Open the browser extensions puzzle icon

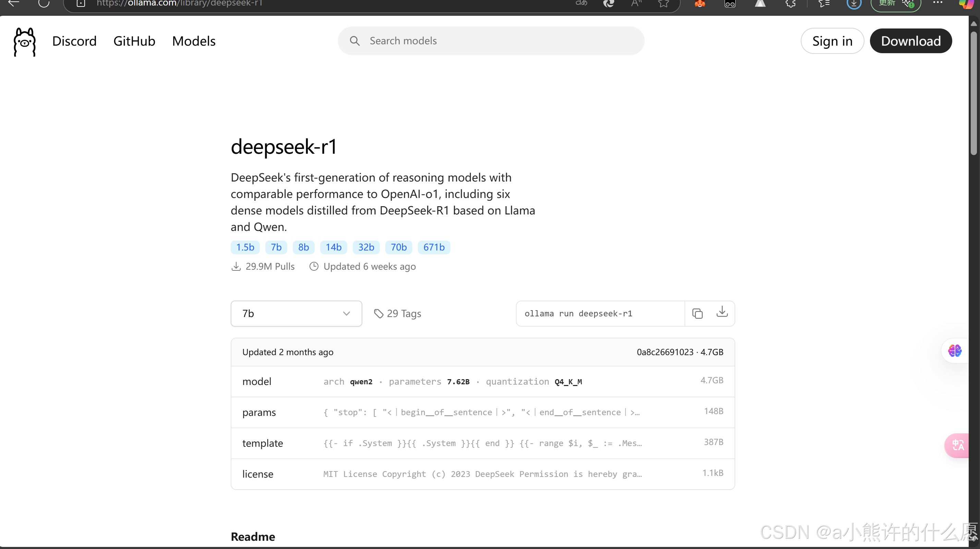[x=790, y=4]
